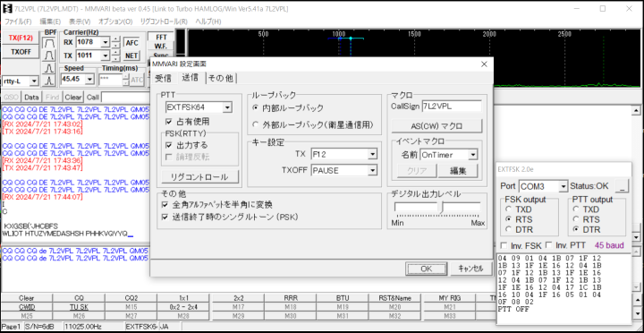Select RTS for PTT output
This screenshot has height=333, width=644.
pyautogui.click(x=576, y=219)
